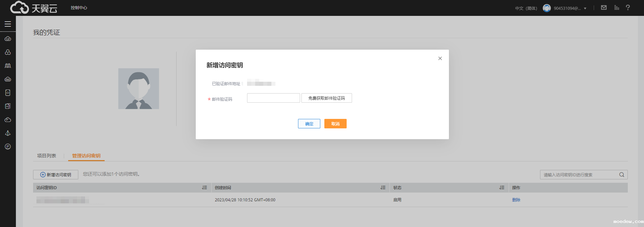Select the 管理访问密钥 tab
The width and height of the screenshot is (644, 227).
point(86,156)
